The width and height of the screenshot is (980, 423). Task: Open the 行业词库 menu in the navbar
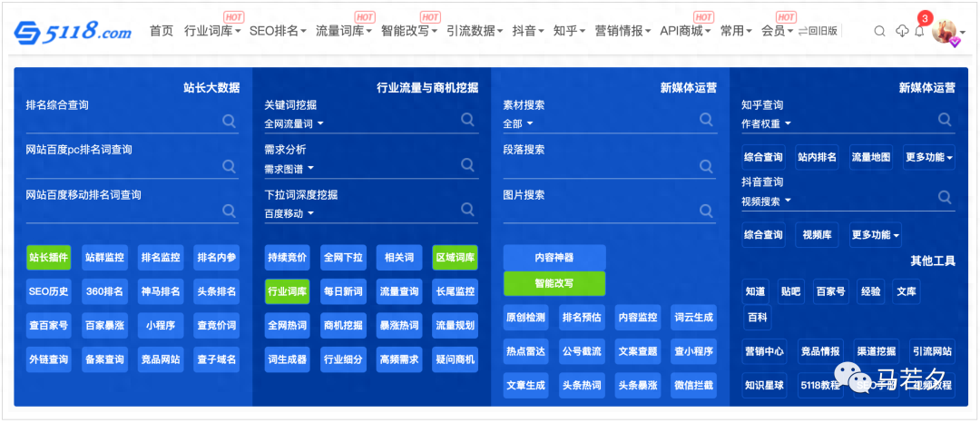point(212,31)
